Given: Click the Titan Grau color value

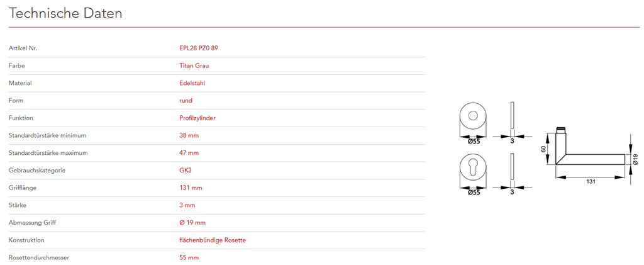Looking at the screenshot, I should tap(194, 65).
